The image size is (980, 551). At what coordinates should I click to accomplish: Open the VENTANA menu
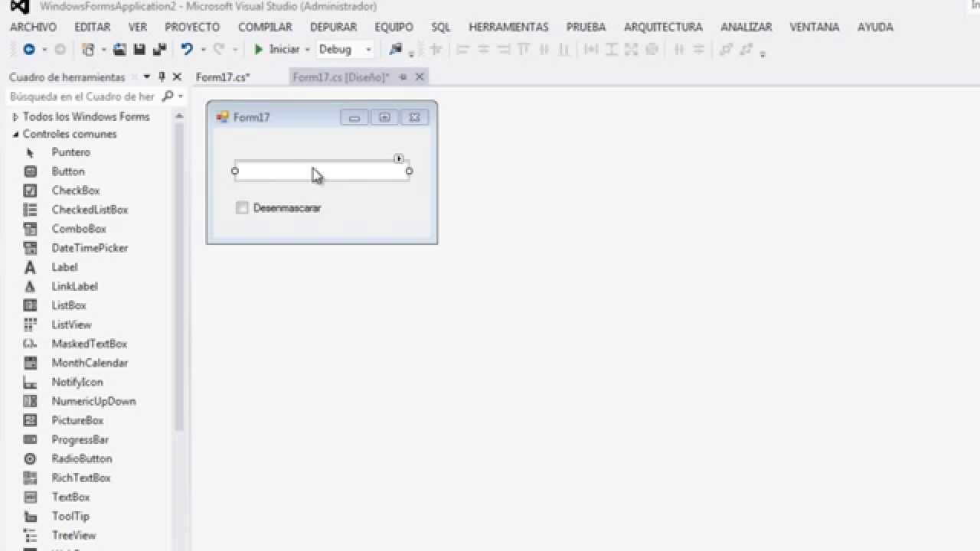[x=815, y=27]
